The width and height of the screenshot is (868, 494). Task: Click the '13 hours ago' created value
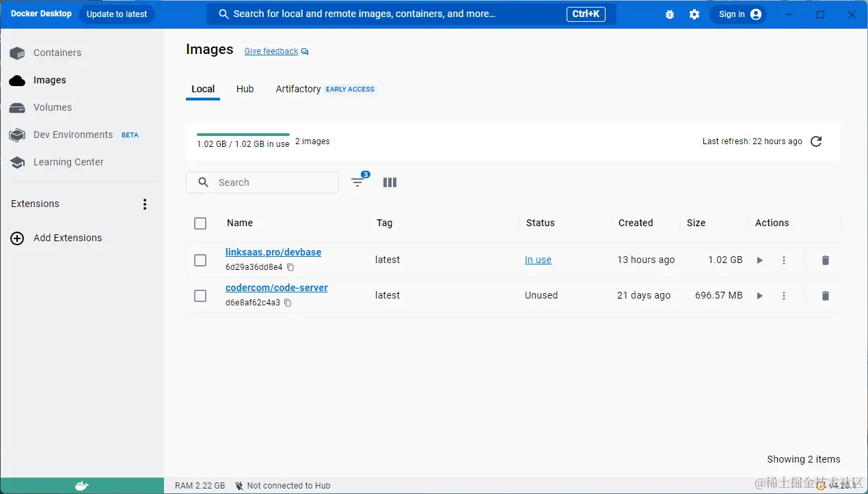coord(646,260)
